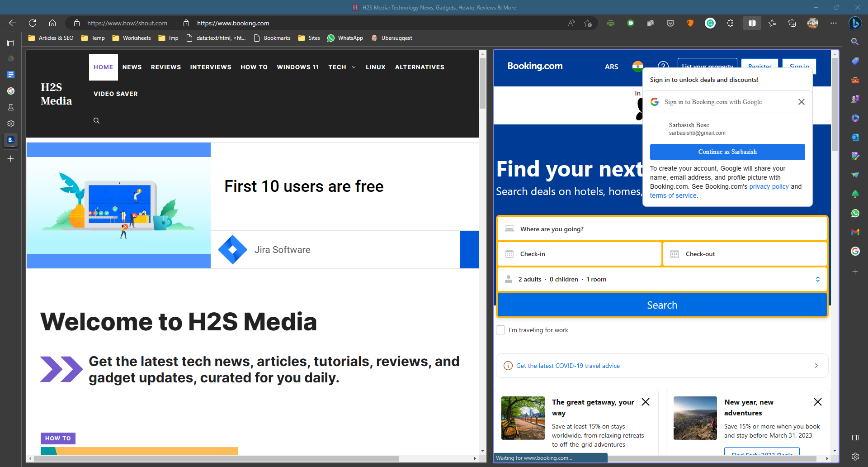The image size is (868, 467).
Task: Select the WINDOWS 11 menu item
Action: (x=297, y=67)
